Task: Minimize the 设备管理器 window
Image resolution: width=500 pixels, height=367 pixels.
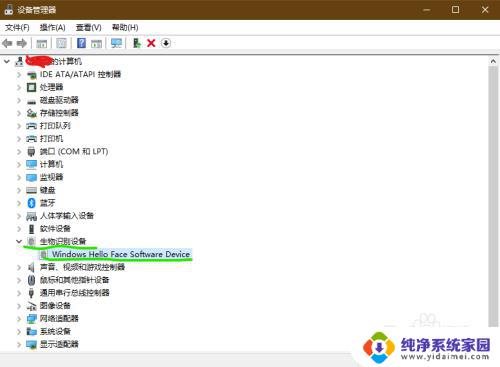Action: pyautogui.click(x=426, y=10)
